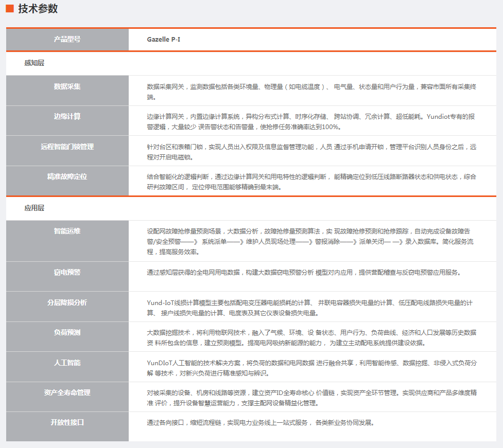
Task: Click the 感知层 section header
Action: (34, 63)
